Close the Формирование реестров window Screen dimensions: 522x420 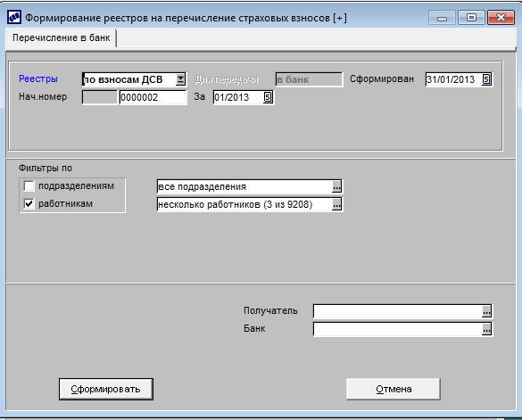[501, 17]
